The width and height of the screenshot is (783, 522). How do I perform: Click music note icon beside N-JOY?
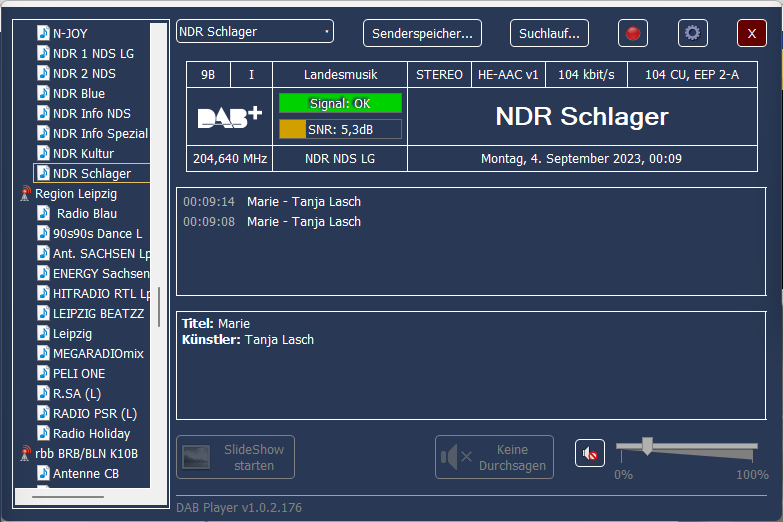[x=43, y=33]
